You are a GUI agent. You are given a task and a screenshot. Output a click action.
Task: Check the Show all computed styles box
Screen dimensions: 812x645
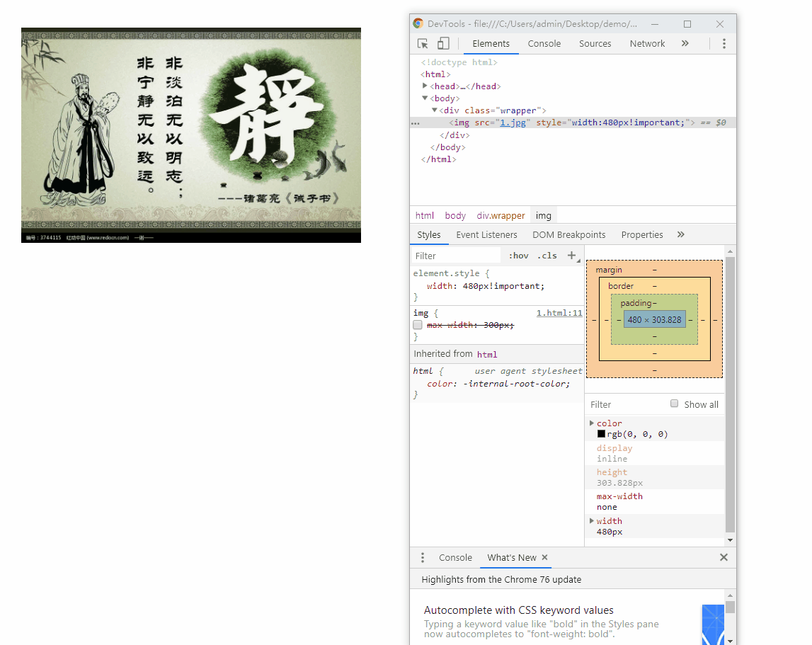675,404
